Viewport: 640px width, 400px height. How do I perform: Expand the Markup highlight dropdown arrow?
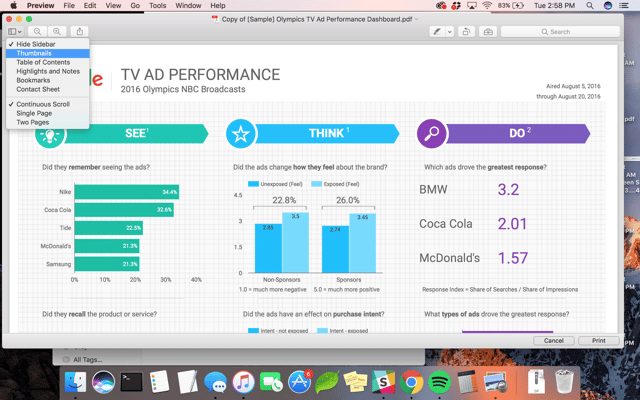pos(449,32)
